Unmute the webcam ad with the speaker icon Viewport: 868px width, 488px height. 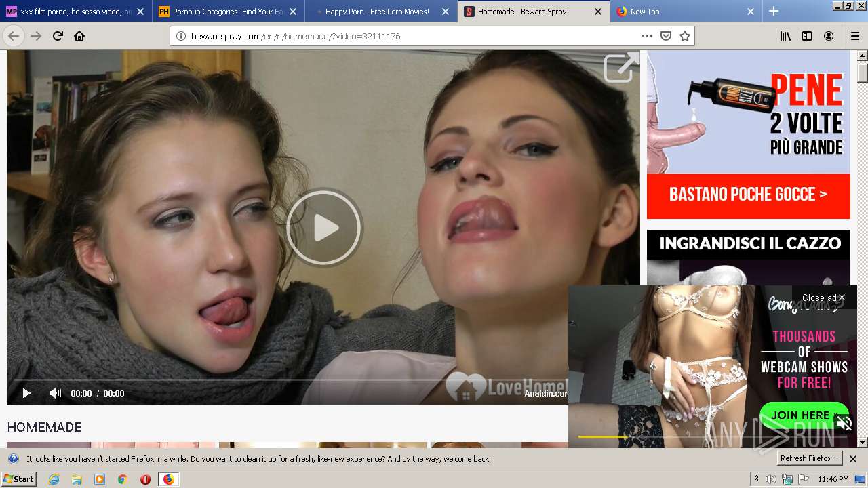pyautogui.click(x=844, y=424)
